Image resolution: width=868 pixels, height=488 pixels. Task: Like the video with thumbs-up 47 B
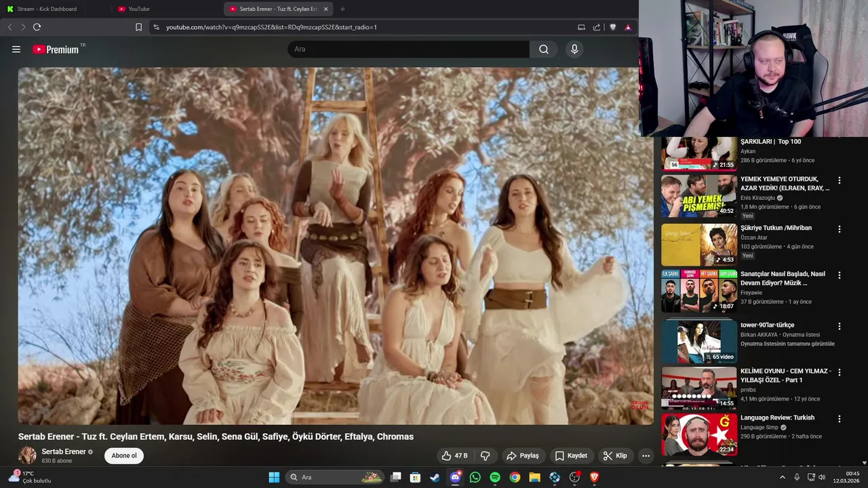tap(454, 455)
